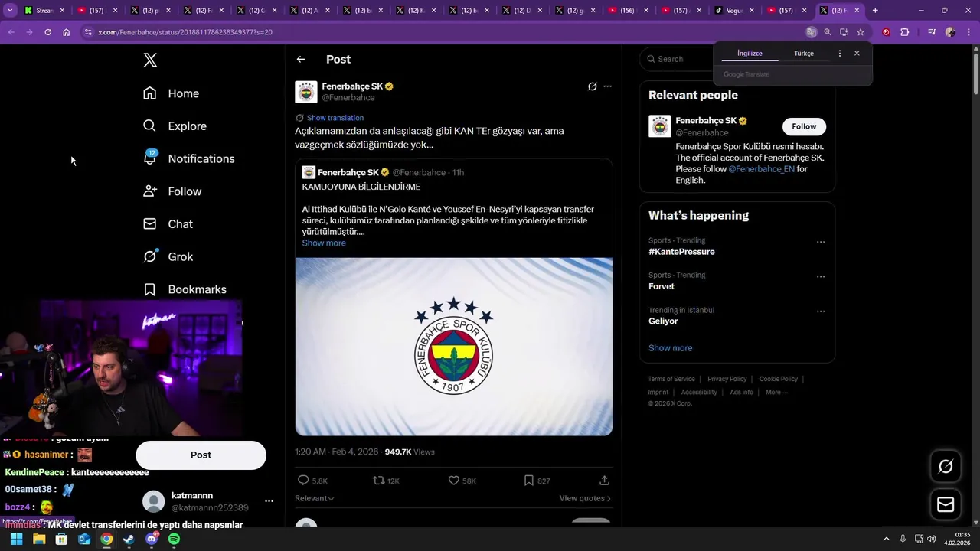
Task: Click the Follow button for Fenerbahçe SK
Action: point(804,126)
